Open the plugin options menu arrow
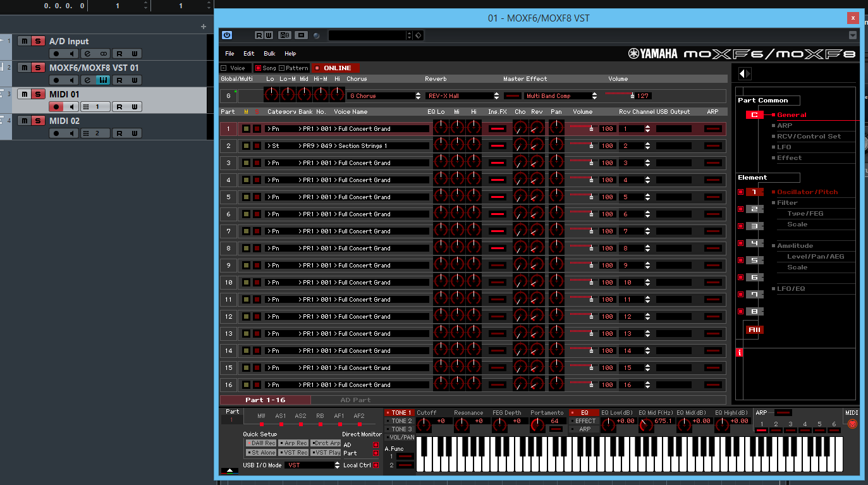This screenshot has height=485, width=868. point(853,35)
